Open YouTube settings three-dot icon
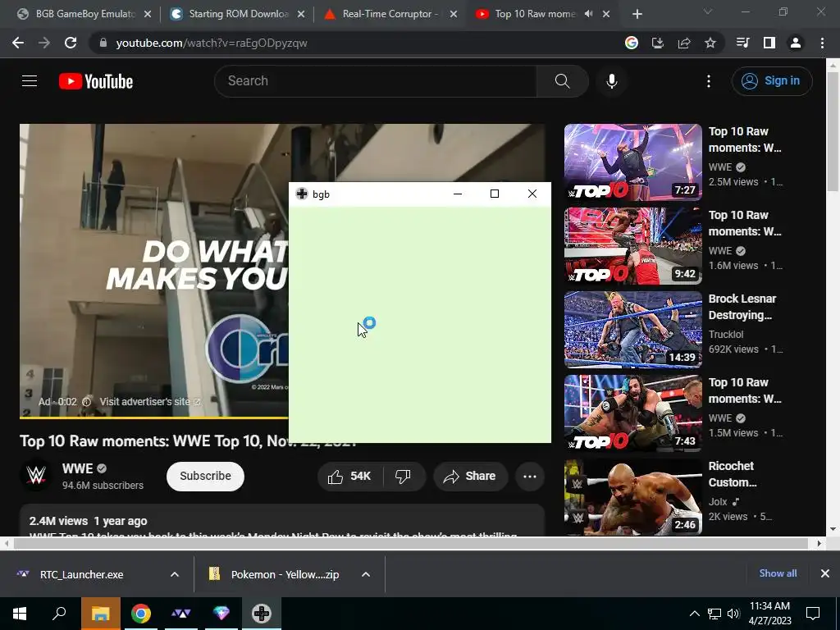The width and height of the screenshot is (840, 630). pyautogui.click(x=709, y=81)
